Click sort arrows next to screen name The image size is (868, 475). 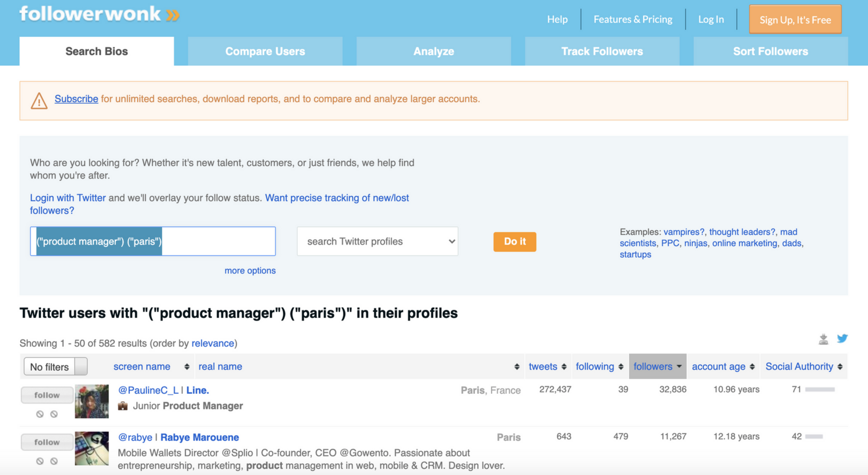coord(187,367)
